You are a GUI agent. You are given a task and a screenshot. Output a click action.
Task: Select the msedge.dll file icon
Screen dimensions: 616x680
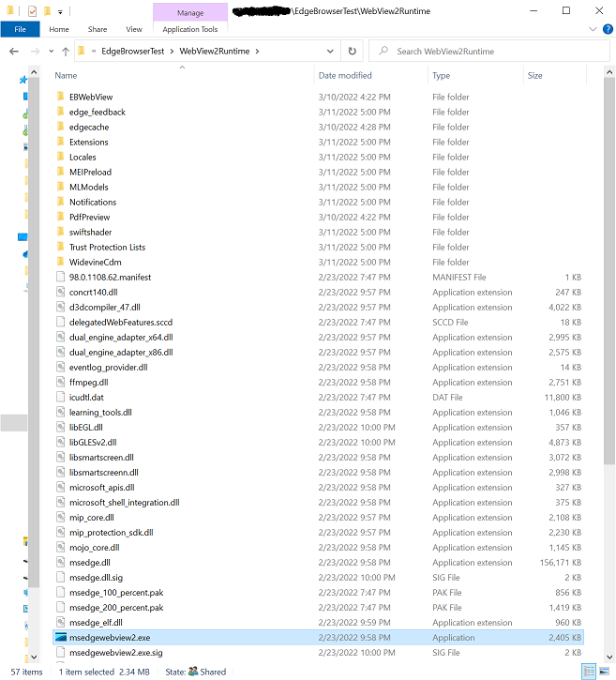[x=61, y=563]
